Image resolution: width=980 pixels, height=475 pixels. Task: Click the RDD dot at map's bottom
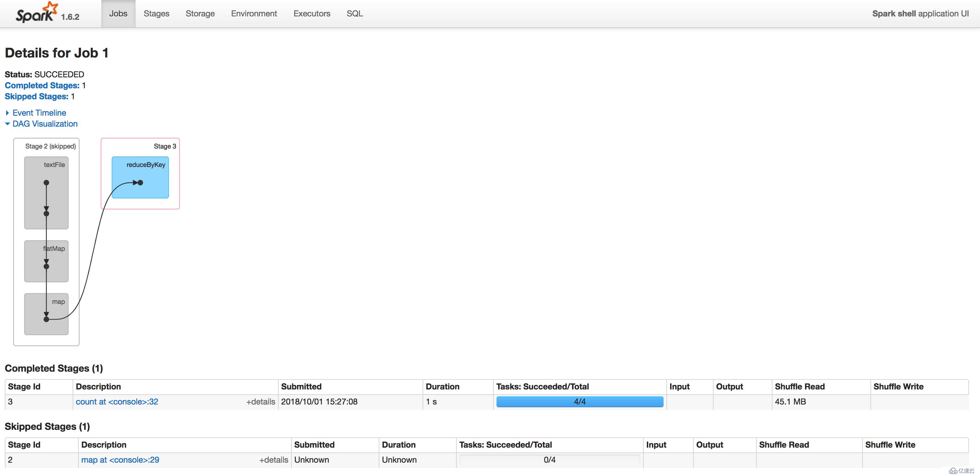point(47,319)
